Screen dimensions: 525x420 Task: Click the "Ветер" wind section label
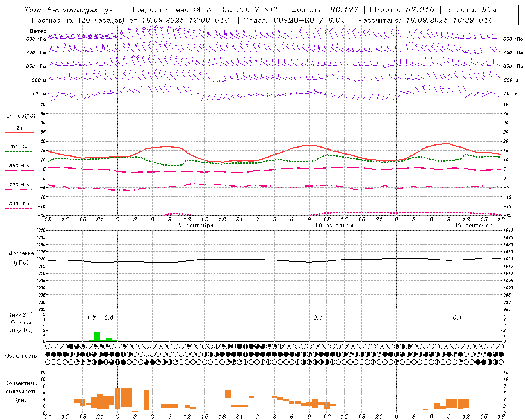(38, 31)
